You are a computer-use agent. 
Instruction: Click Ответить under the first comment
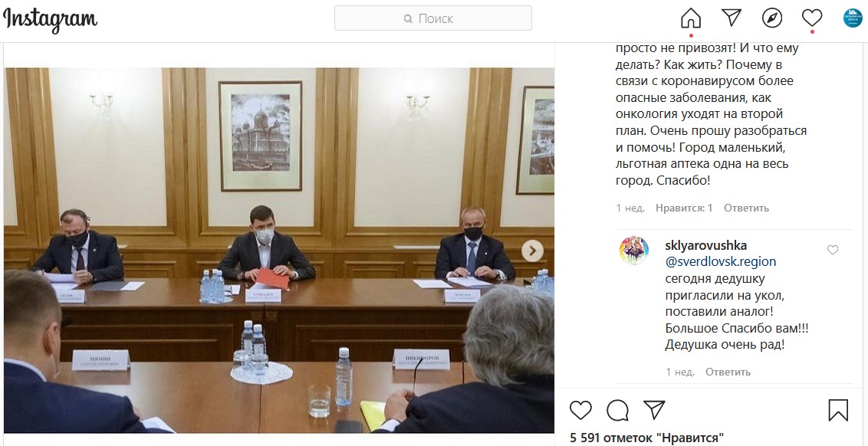coord(746,208)
